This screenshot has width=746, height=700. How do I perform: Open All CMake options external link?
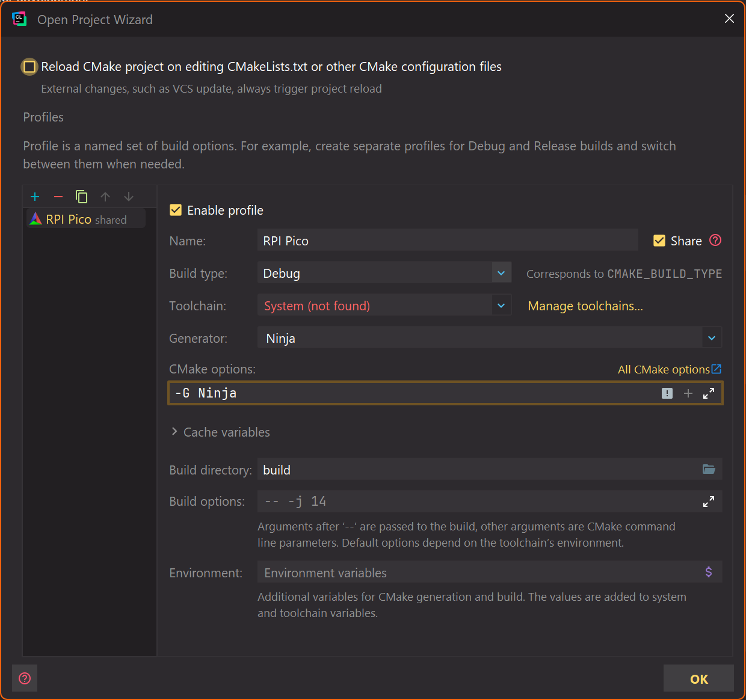pos(670,369)
